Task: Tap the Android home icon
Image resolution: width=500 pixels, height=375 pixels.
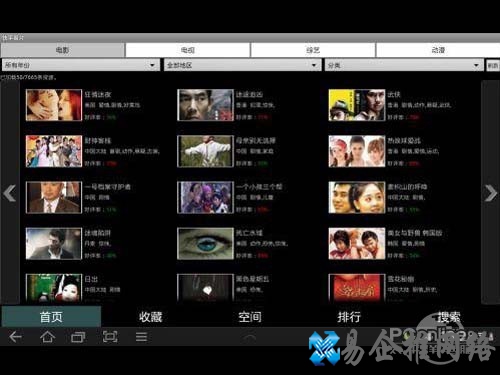Action: coord(47,337)
